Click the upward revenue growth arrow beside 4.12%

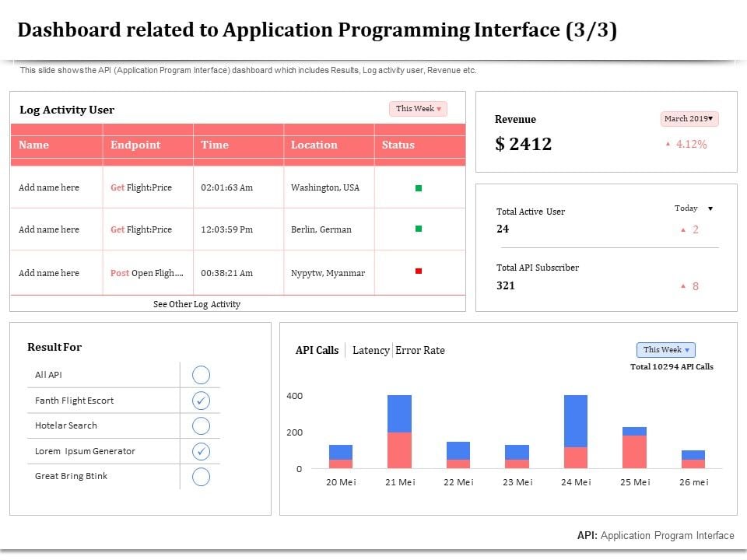tap(669, 145)
